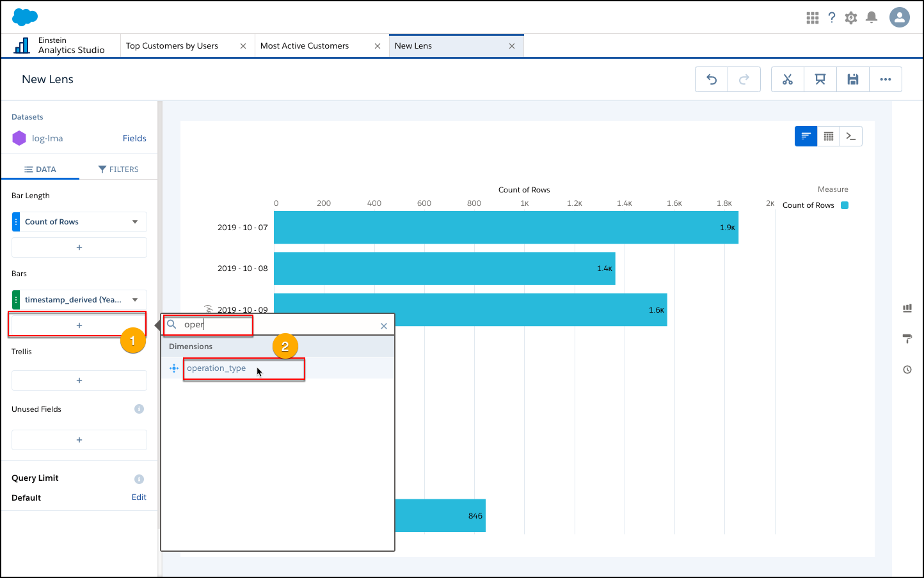Open the more options ellipsis menu
The height and width of the screenshot is (578, 924).
click(x=886, y=79)
